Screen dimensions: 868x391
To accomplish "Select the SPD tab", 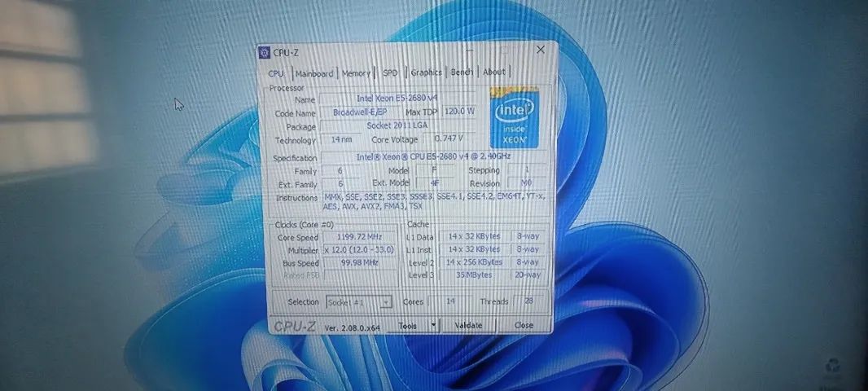I will (x=390, y=72).
